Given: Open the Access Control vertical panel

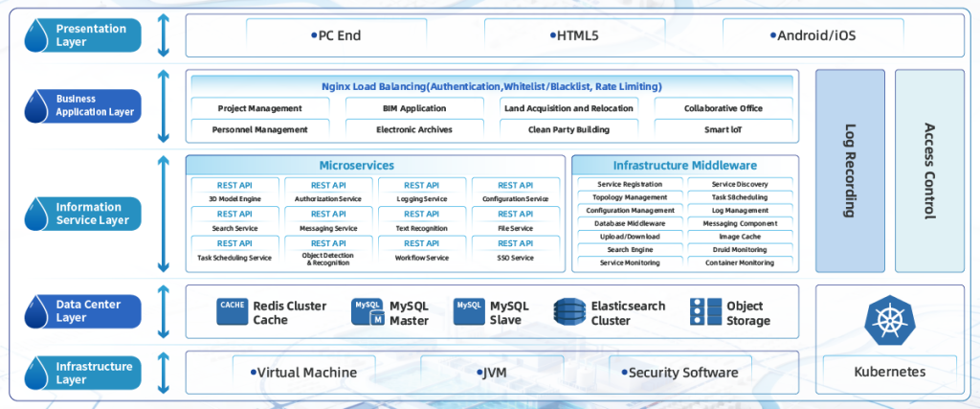Looking at the screenshot, I should click(929, 170).
